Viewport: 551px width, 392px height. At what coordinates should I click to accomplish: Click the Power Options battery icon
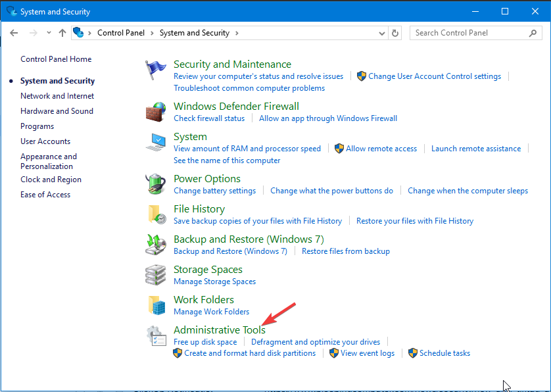point(155,184)
